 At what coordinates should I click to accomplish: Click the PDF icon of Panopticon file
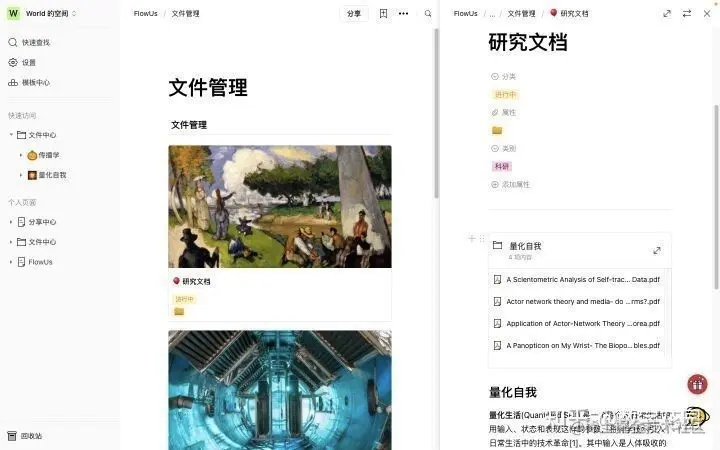tap(497, 345)
